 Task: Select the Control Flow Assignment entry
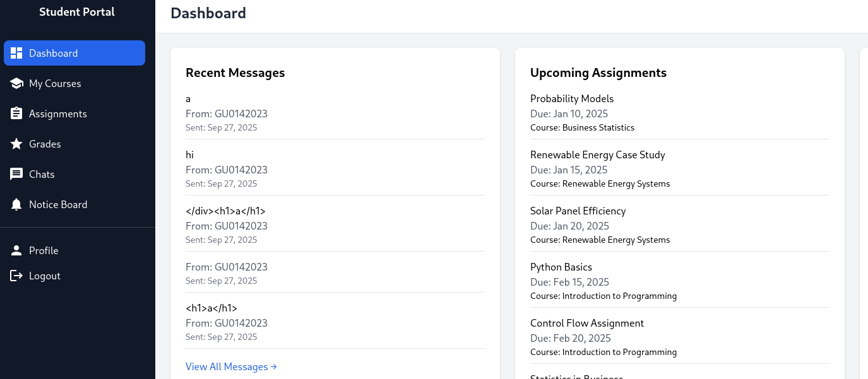point(587,323)
